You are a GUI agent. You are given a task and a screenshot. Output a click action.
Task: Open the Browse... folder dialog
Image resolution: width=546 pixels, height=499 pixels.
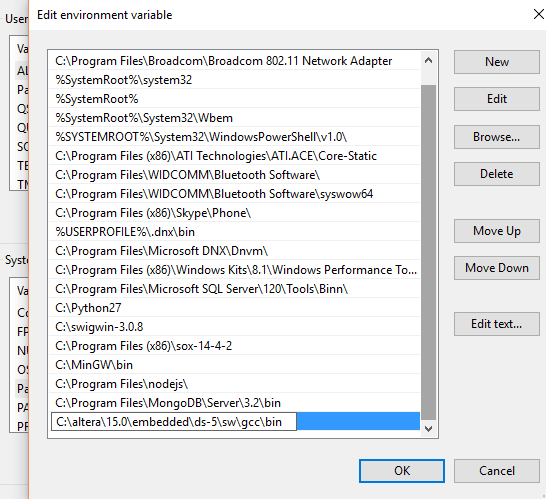tap(497, 137)
